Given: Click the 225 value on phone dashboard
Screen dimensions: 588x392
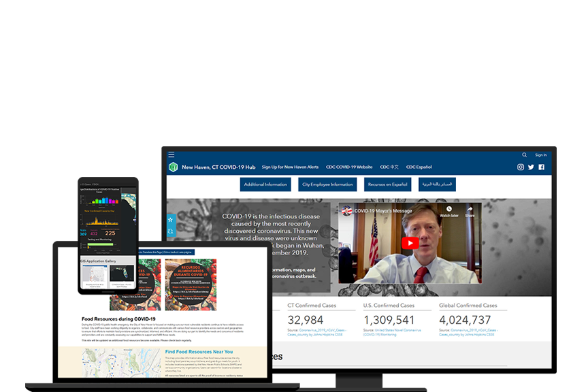Looking at the screenshot, I should (x=110, y=233).
